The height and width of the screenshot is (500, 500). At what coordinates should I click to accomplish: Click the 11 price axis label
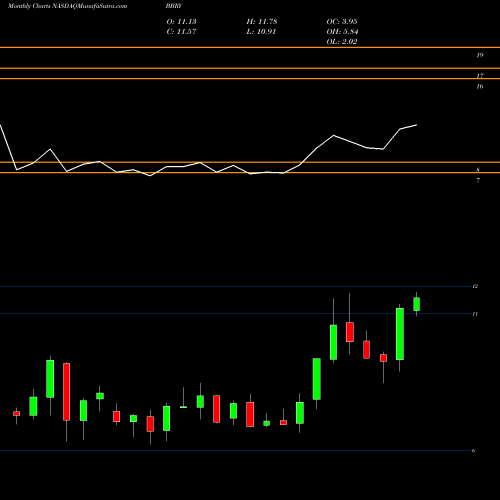475,314
